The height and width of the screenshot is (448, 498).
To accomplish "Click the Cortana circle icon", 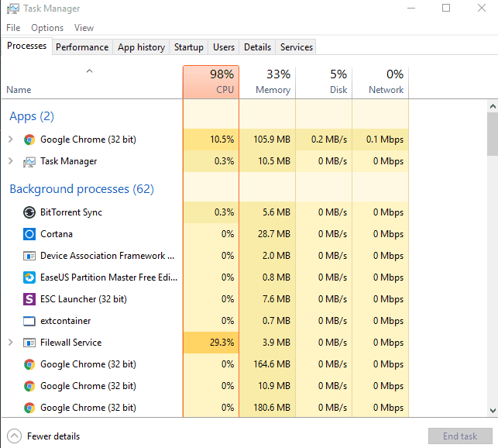I will coord(29,234).
